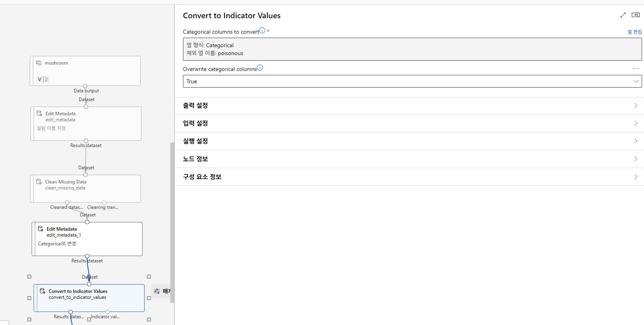Expand the 실행 설정 section
Screen dimensions: 644x325
pos(409,141)
